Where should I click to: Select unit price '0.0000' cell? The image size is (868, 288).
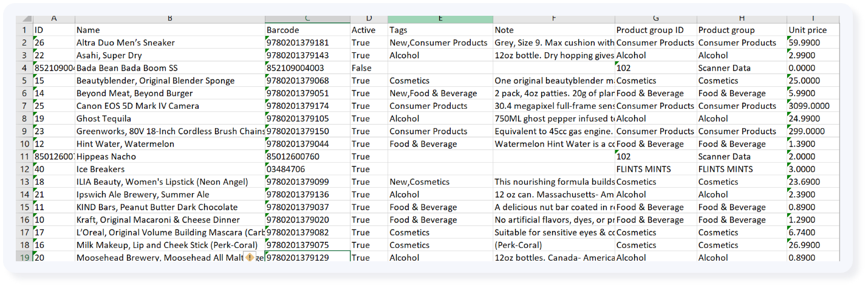[x=813, y=68]
